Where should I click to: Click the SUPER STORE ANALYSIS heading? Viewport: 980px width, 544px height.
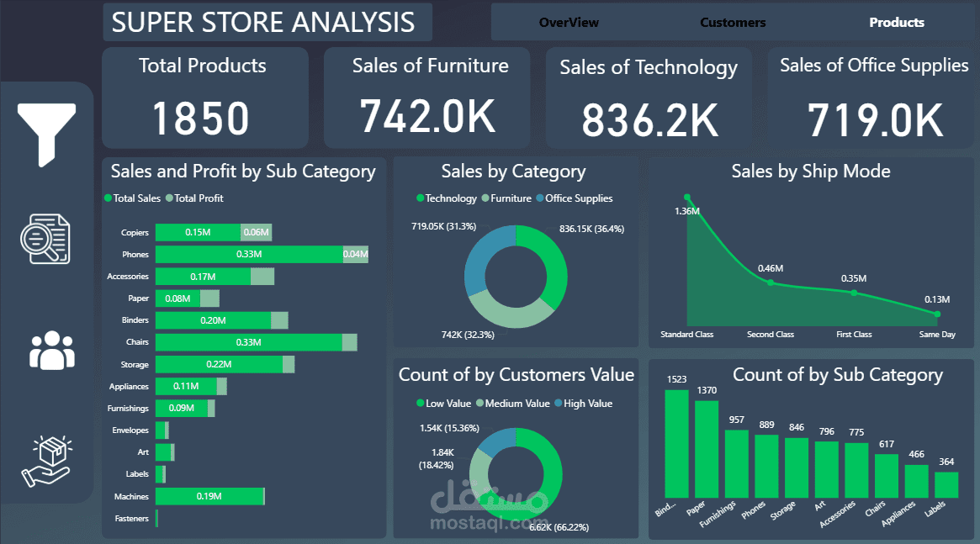point(263,23)
